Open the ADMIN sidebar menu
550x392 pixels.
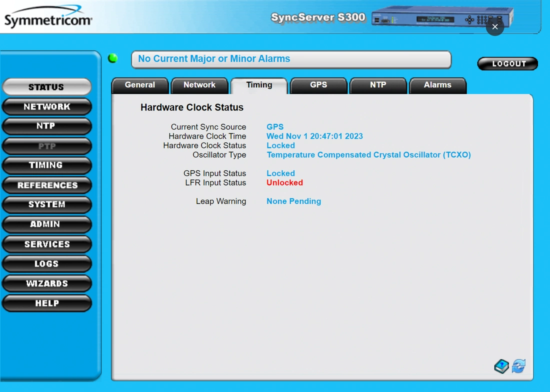point(46,224)
